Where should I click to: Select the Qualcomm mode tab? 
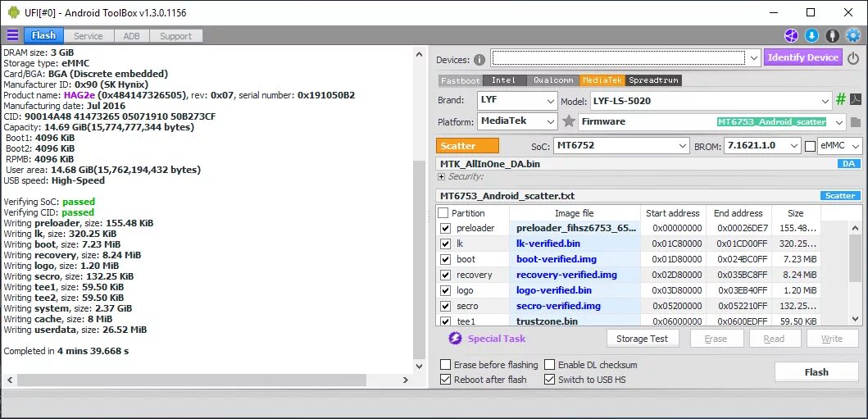click(x=553, y=80)
